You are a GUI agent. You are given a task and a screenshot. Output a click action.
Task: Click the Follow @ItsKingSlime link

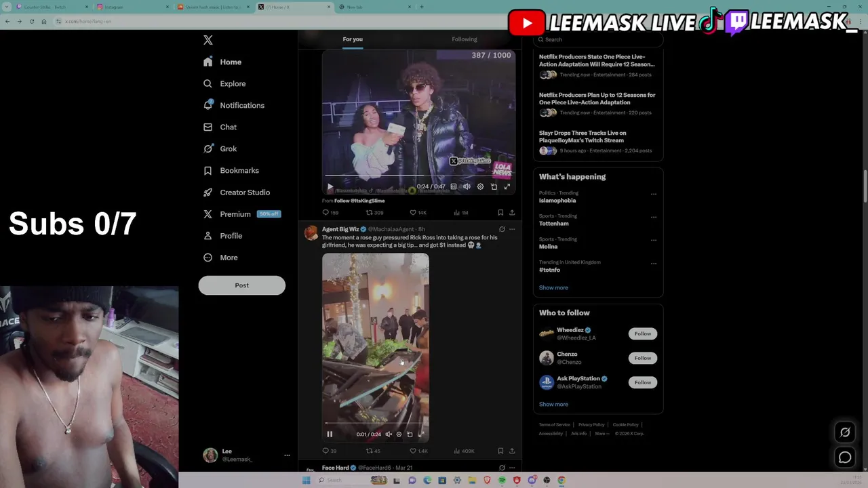click(359, 201)
